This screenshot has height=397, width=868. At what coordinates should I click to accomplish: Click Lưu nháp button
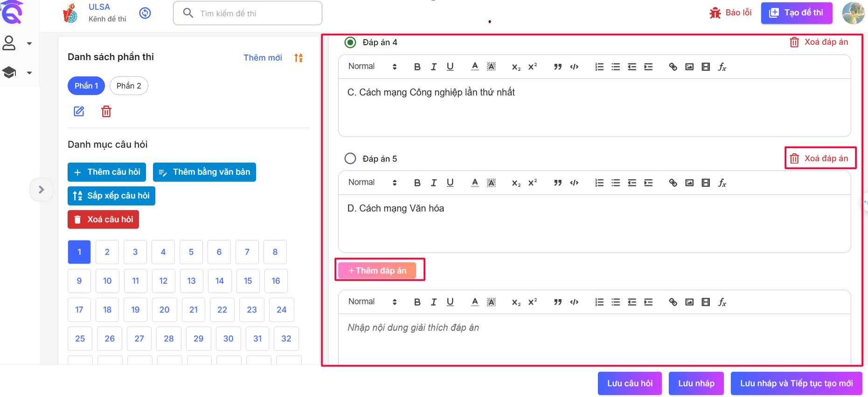pyautogui.click(x=696, y=383)
